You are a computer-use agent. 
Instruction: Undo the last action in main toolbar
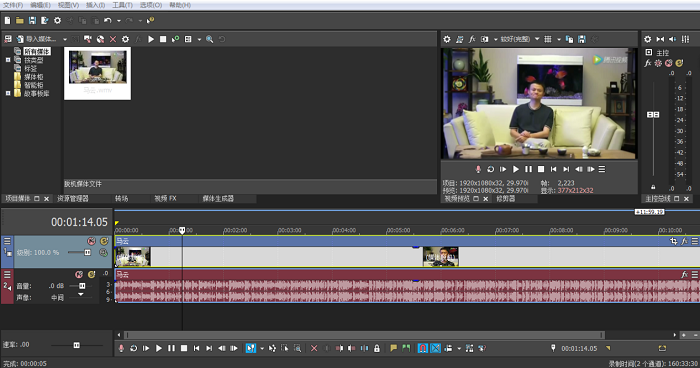[x=108, y=20]
